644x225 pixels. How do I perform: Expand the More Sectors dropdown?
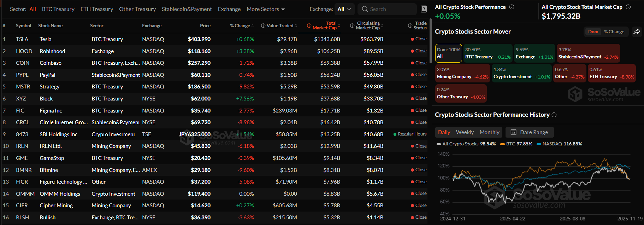pos(266,9)
